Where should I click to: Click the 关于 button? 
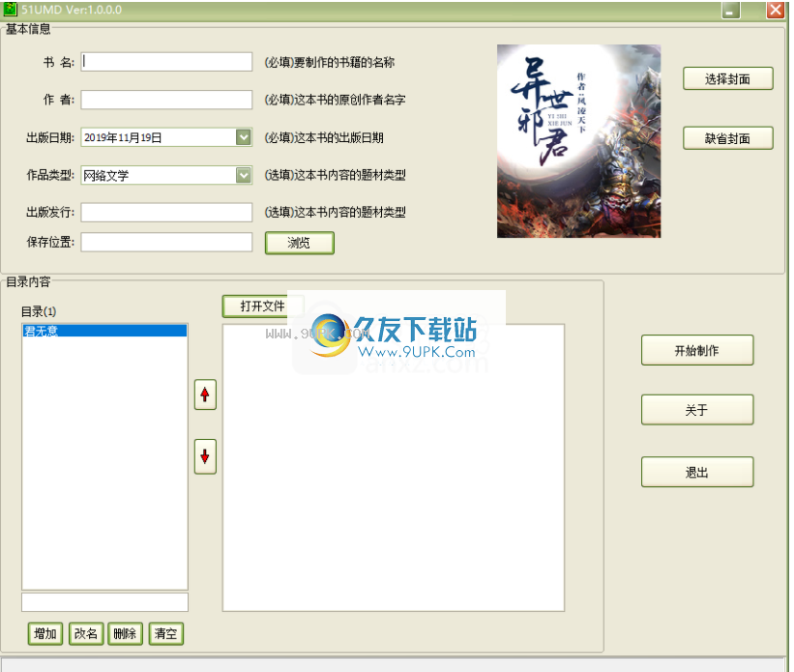coord(697,410)
